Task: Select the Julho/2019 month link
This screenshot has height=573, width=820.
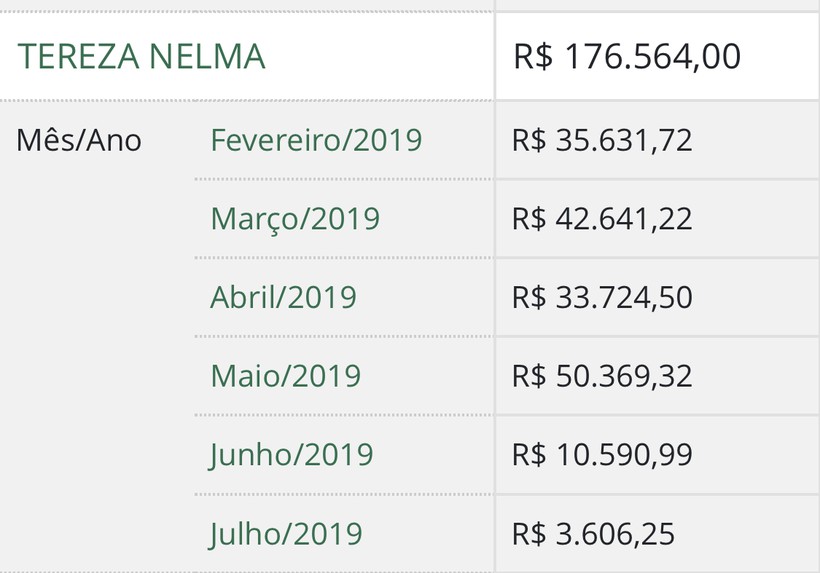Action: 286,534
